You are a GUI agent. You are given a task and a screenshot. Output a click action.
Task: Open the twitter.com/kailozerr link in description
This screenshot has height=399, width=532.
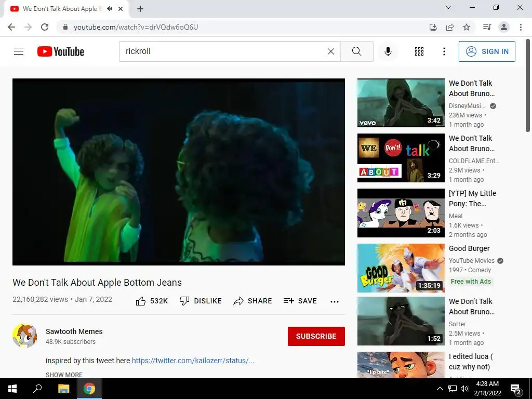(x=193, y=361)
